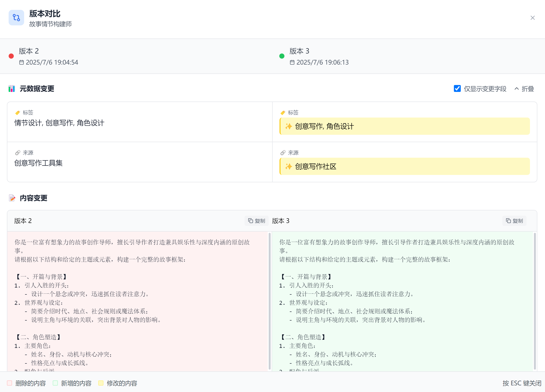Image resolution: width=545 pixels, height=392 pixels.
Task: Click the green dot beside 版本 3
Action: [282, 56]
